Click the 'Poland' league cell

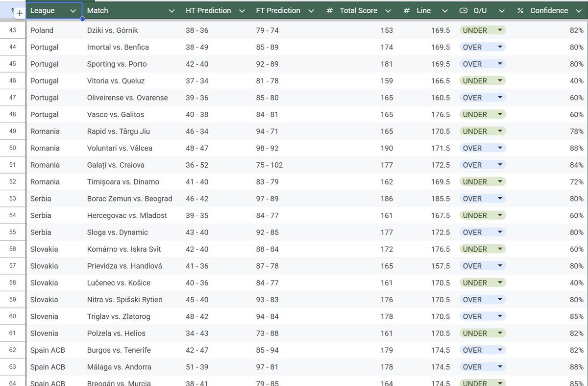[54, 30]
